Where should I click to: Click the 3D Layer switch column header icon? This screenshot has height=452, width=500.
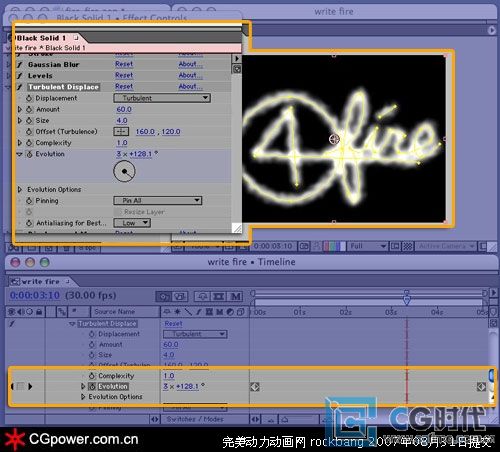point(241,312)
